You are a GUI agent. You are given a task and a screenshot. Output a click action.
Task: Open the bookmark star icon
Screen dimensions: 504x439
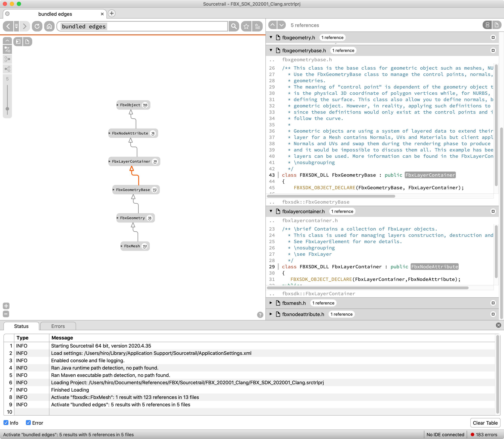click(246, 26)
